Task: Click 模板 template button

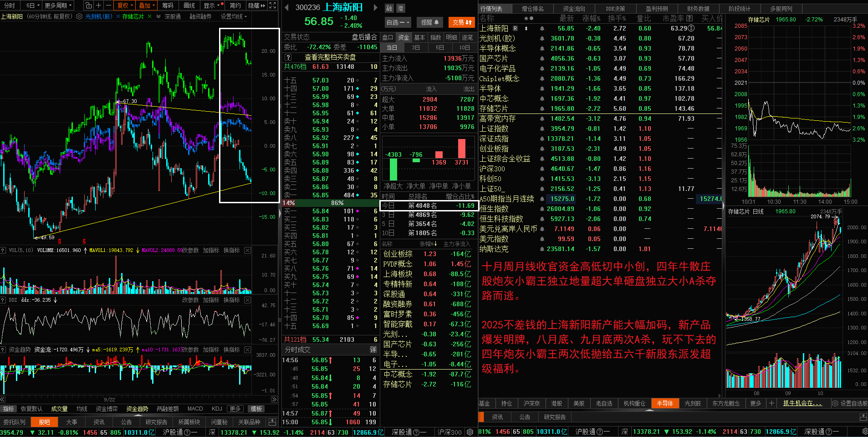Action: 256,409
